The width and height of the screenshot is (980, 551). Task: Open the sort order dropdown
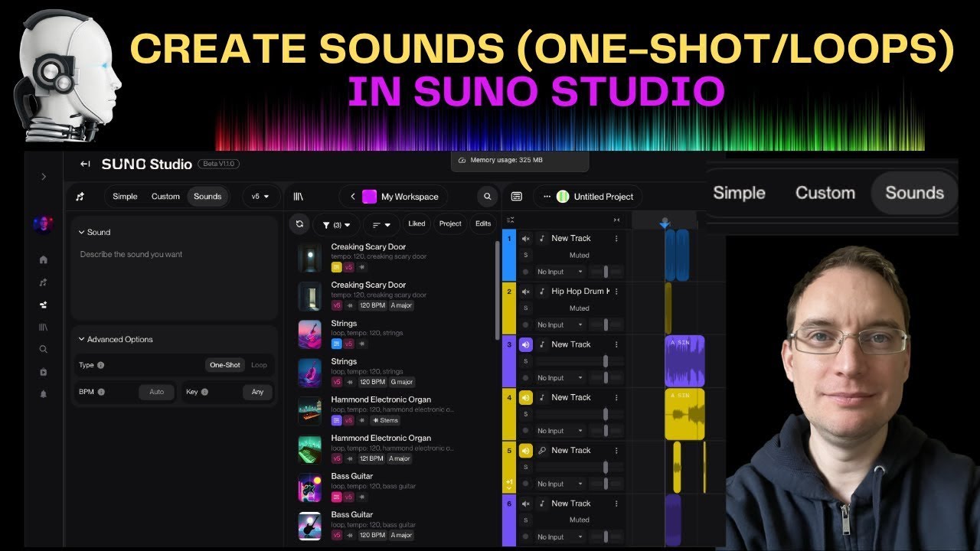[x=381, y=225]
